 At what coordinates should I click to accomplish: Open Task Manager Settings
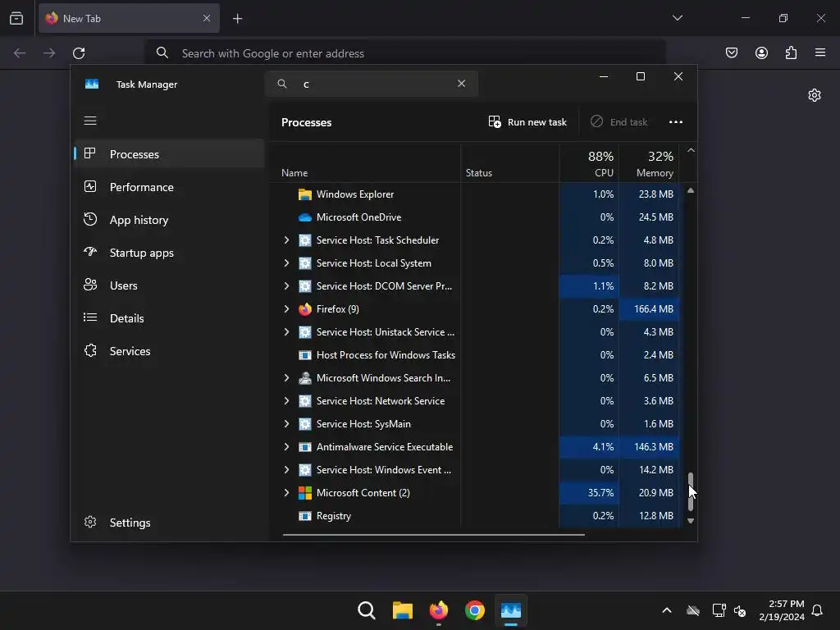coord(169,523)
